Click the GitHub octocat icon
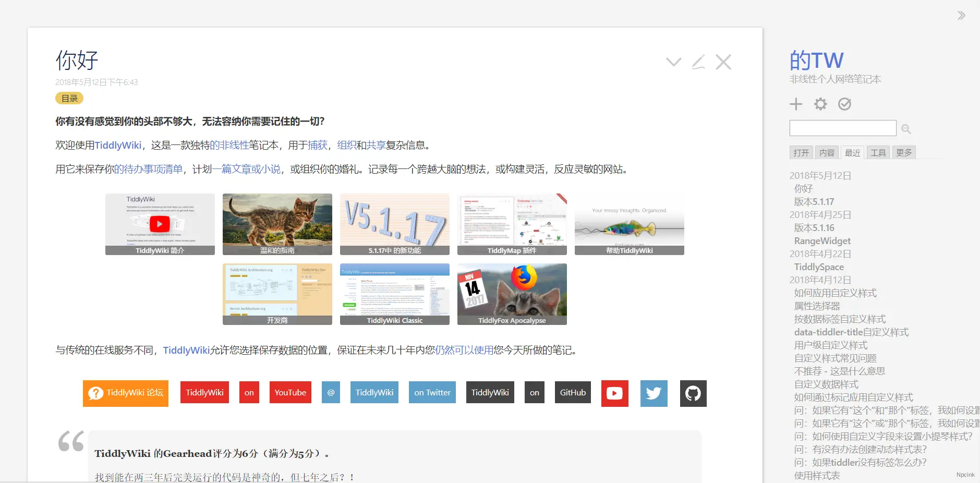 point(693,393)
